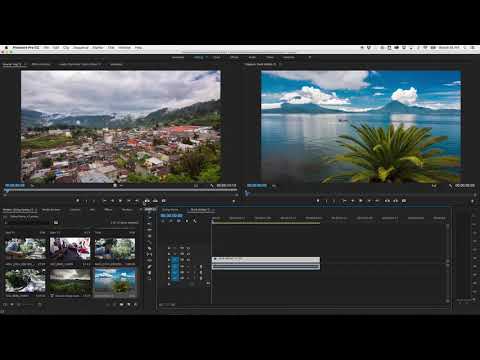The height and width of the screenshot is (360, 480).
Task: Click Source monitor playhead timecode
Action: 15,186
